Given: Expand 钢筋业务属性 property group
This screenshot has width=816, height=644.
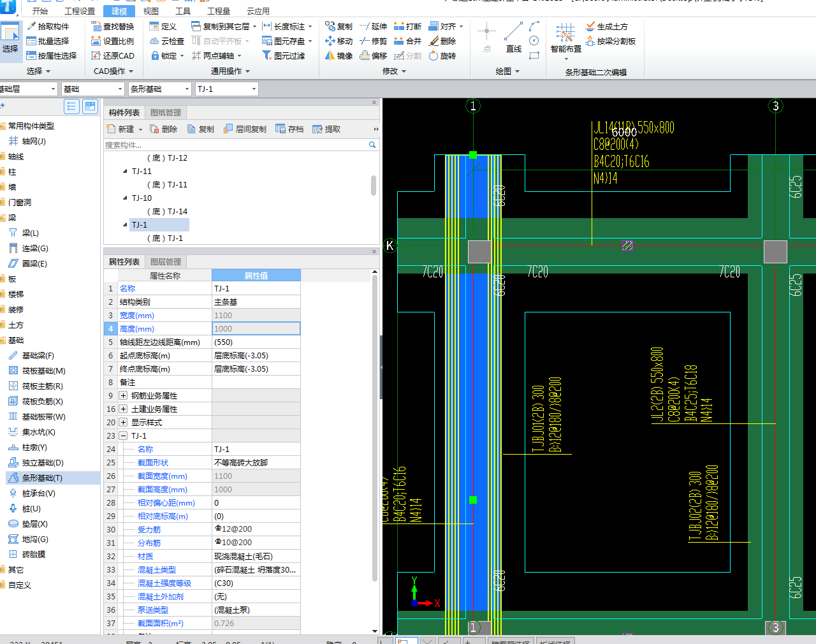Looking at the screenshot, I should [123, 395].
